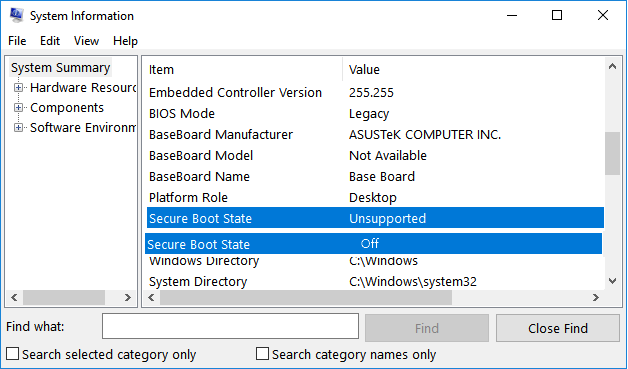Select the BaseBoard Model row
628x369 pixels.
pyautogui.click(x=375, y=155)
